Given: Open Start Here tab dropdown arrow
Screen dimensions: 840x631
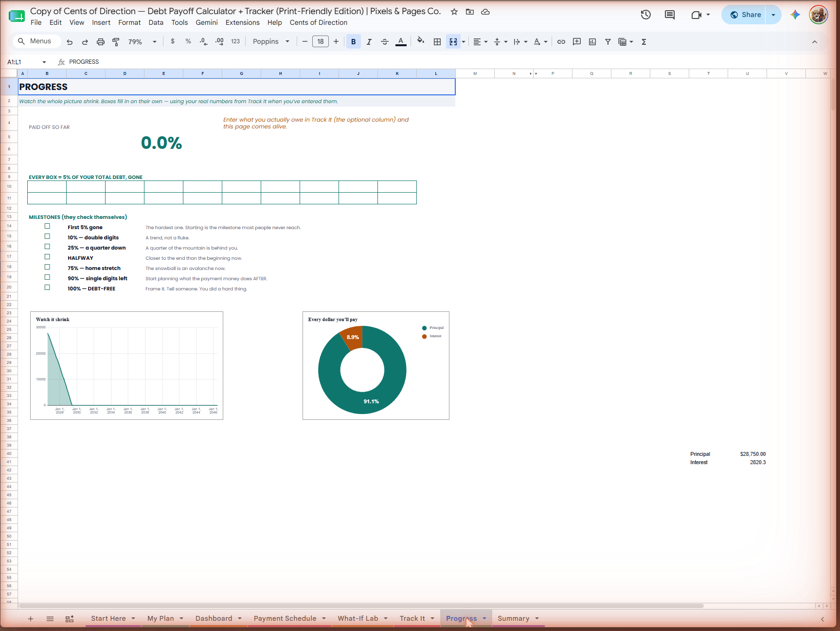Looking at the screenshot, I should pos(133,619).
